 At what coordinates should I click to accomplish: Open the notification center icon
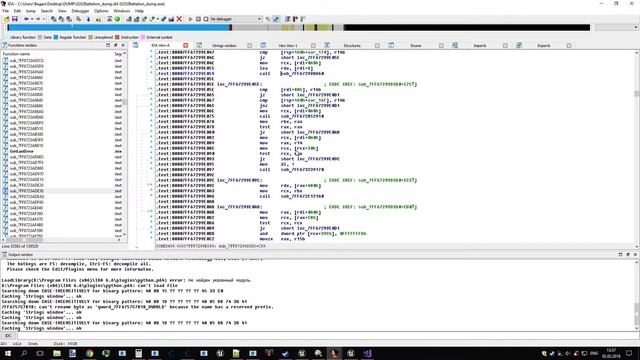click(x=629, y=353)
